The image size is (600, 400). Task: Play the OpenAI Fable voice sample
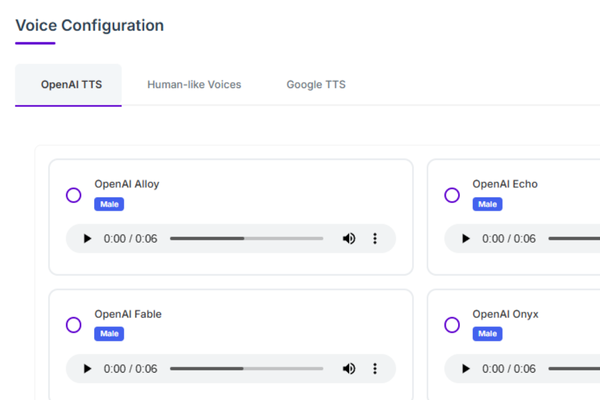[x=87, y=369]
